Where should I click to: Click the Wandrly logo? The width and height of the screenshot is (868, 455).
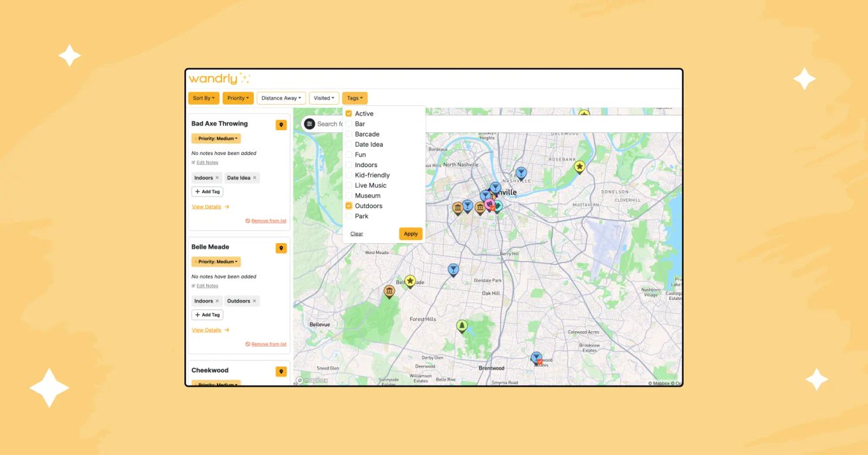tap(219, 78)
